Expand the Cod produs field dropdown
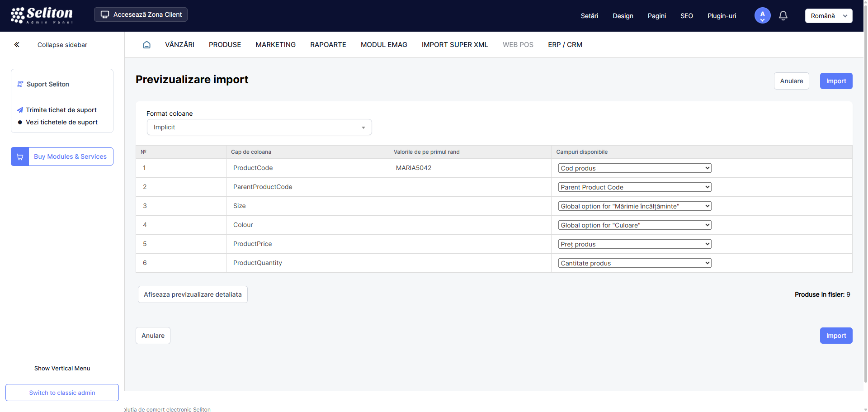868x412 pixels. point(634,168)
